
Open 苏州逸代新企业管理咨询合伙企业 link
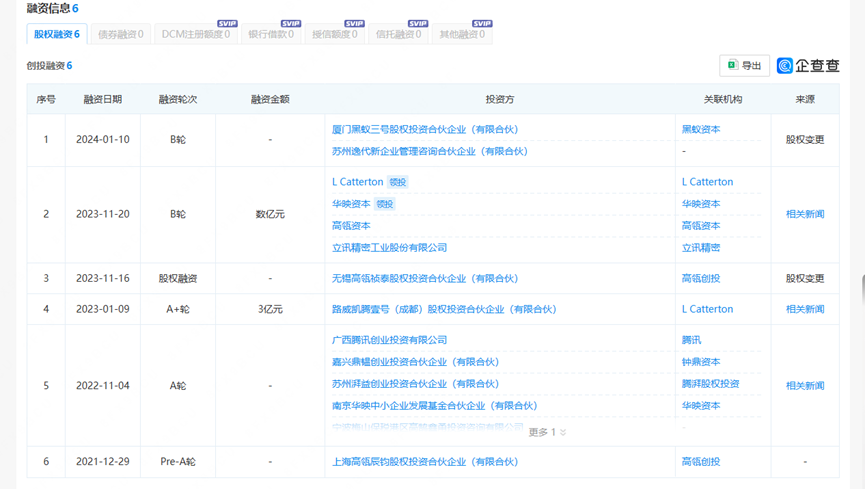pyautogui.click(x=430, y=151)
